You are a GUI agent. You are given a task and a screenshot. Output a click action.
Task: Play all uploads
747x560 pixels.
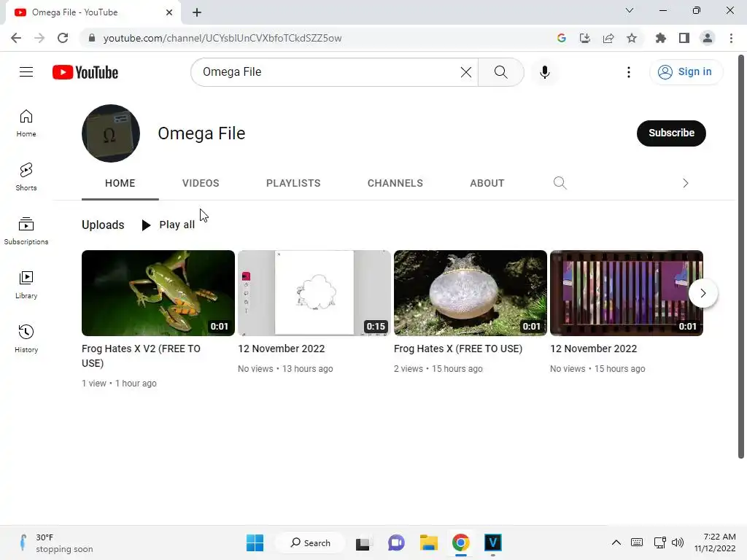(x=169, y=225)
